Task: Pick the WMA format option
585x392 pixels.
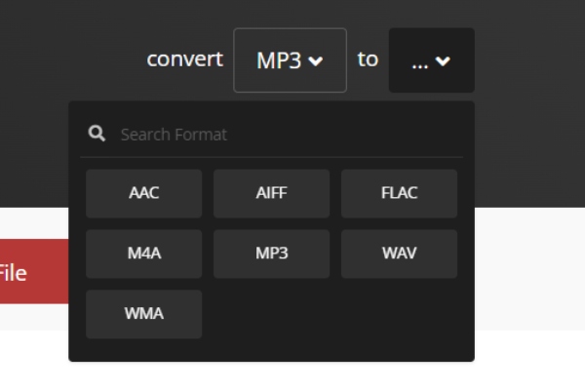Action: pyautogui.click(x=144, y=314)
